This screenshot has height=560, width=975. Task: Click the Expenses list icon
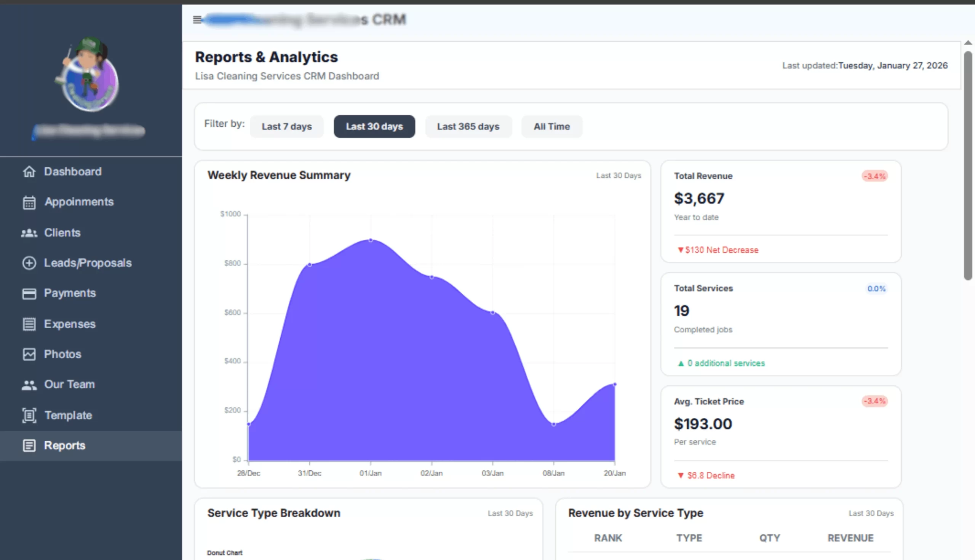pos(29,324)
